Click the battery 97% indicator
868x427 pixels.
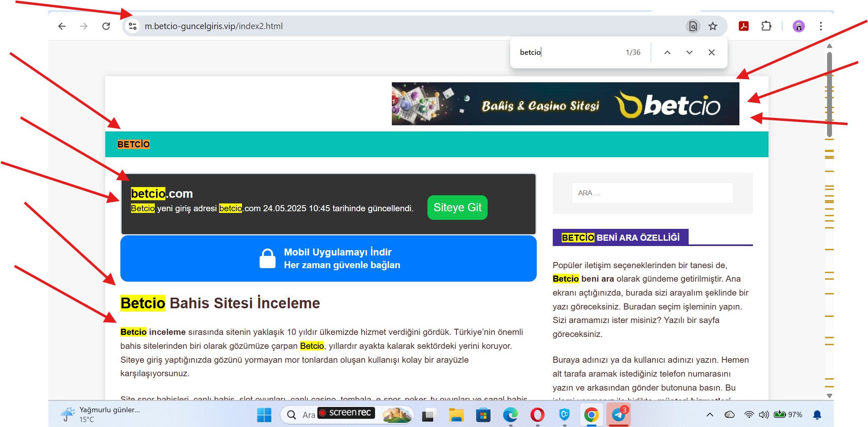pos(788,415)
